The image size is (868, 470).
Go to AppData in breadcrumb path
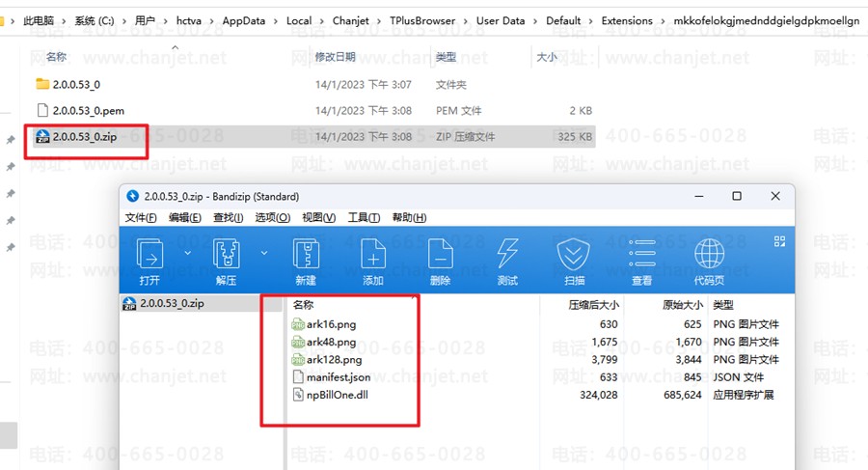[244, 20]
